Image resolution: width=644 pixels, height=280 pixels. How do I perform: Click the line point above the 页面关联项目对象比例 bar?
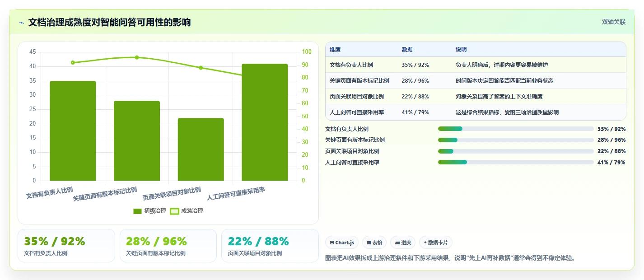201,68
